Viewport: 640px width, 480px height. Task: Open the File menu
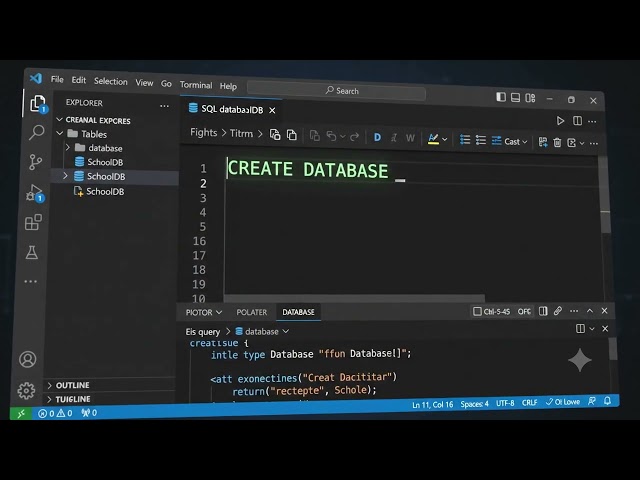pyautogui.click(x=57, y=79)
